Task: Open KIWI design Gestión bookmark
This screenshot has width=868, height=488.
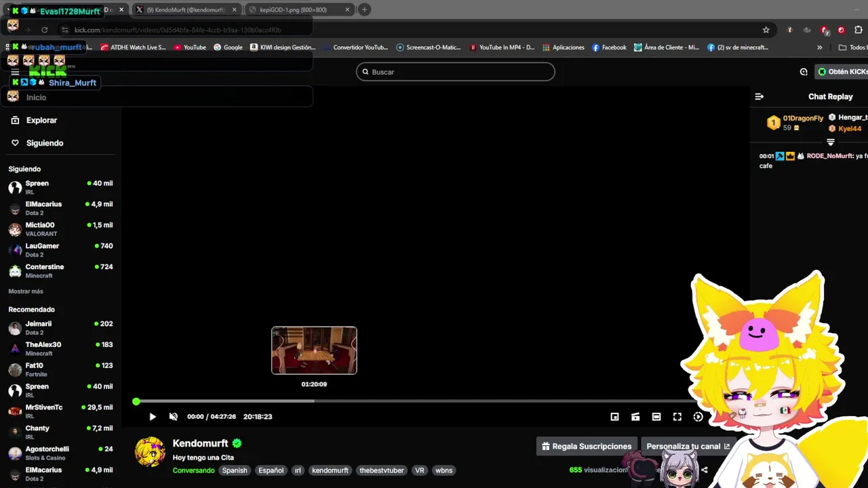Action: pos(283,47)
